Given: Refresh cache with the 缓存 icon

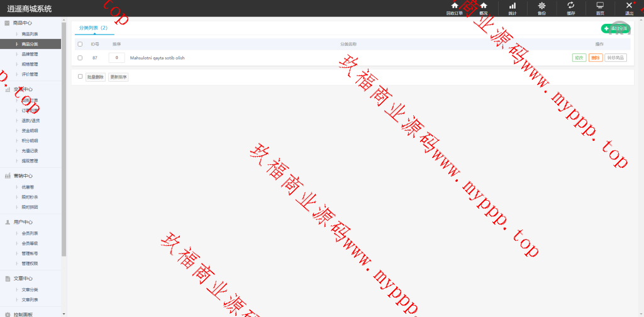Looking at the screenshot, I should click(x=570, y=8).
